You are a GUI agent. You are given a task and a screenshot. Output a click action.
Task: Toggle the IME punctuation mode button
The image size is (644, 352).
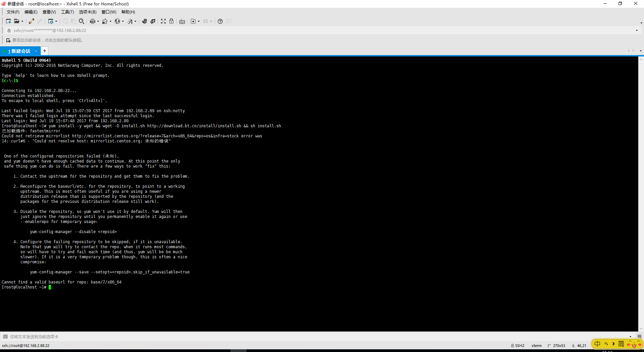pos(606,344)
